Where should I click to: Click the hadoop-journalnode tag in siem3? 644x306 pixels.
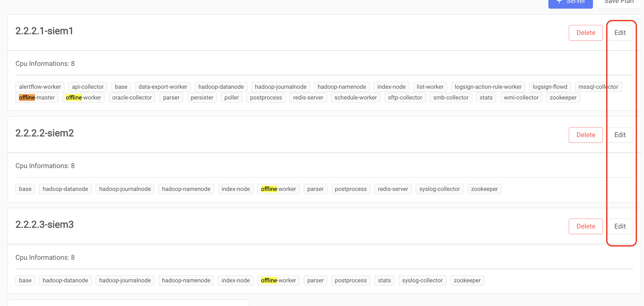125,280
